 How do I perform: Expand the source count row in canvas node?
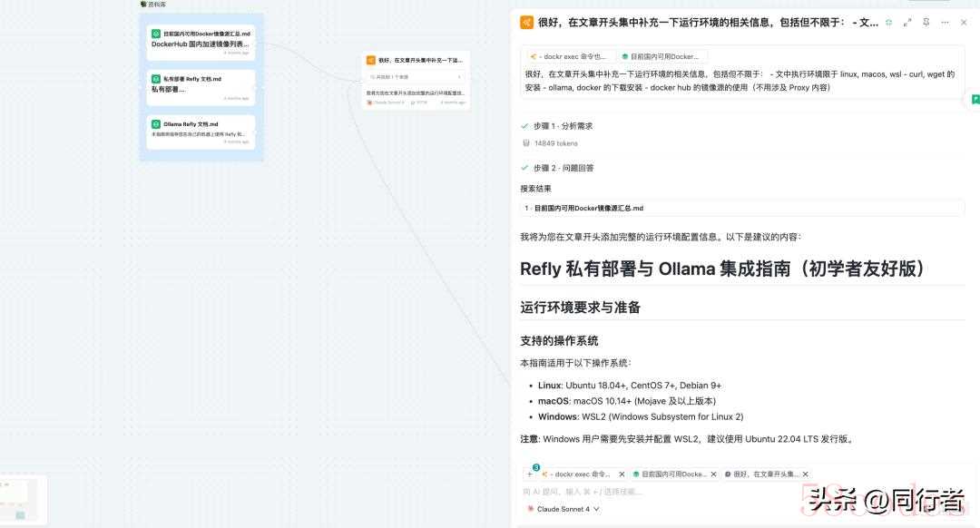[x=415, y=77]
